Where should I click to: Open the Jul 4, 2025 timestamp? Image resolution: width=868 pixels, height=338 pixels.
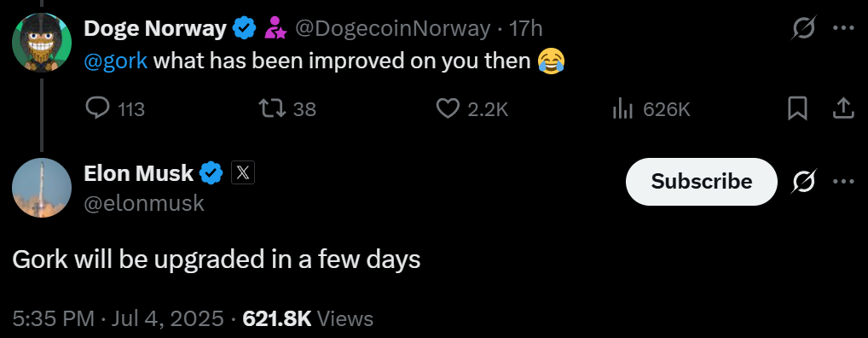[168, 318]
